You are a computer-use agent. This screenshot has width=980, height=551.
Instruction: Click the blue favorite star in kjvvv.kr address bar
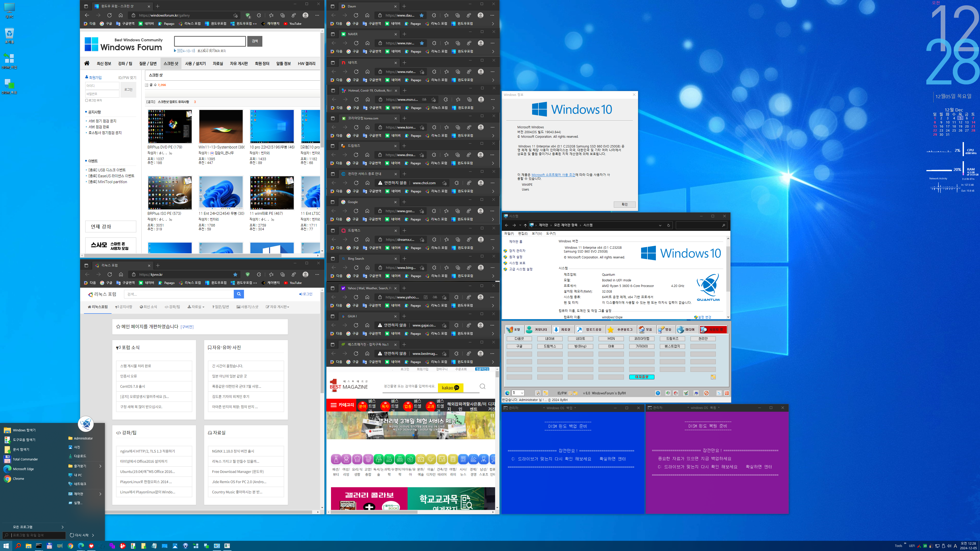tap(235, 274)
